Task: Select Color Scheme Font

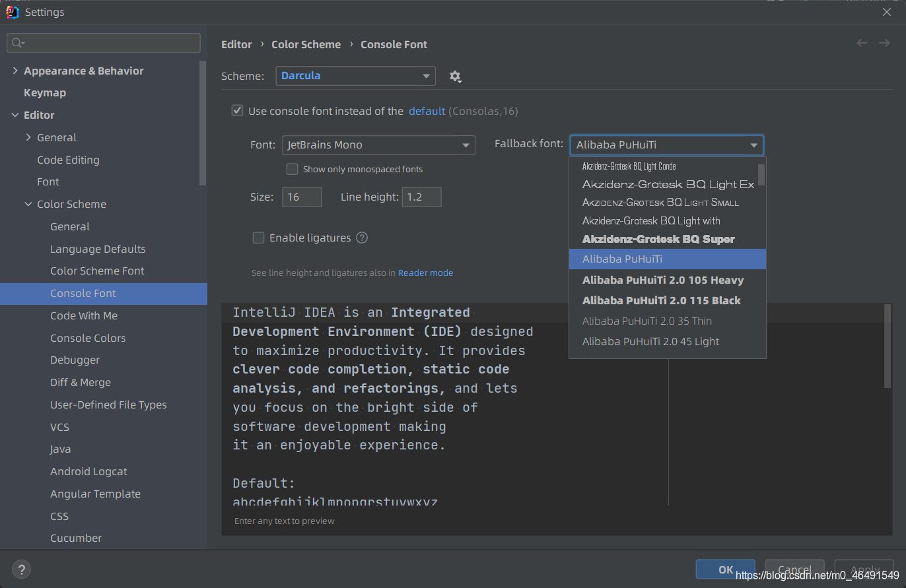Action: pos(97,271)
